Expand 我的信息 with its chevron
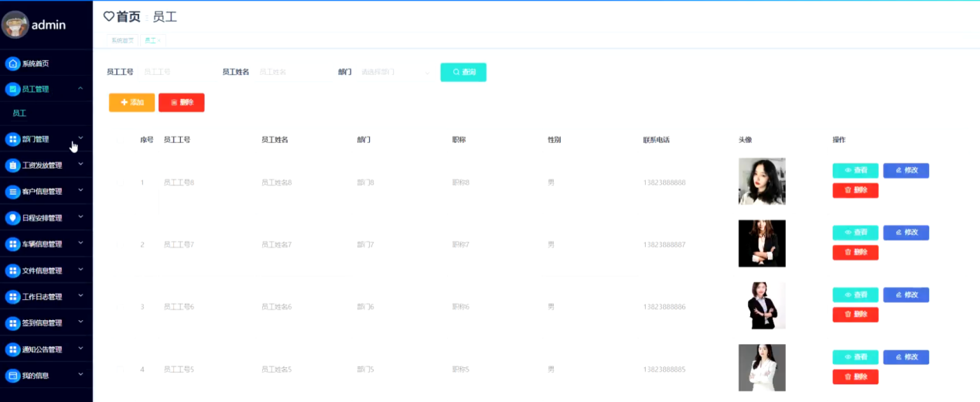This screenshot has width=980, height=402. (x=80, y=375)
